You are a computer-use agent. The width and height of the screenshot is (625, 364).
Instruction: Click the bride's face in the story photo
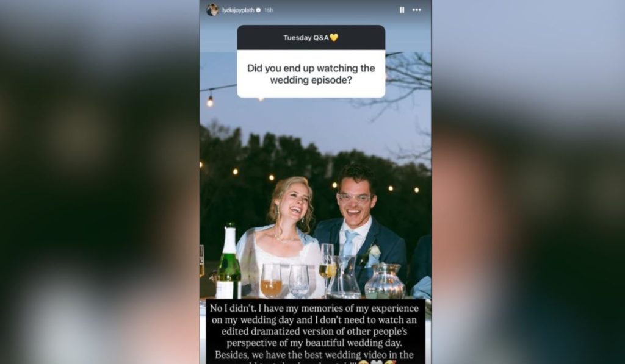coord(294,203)
